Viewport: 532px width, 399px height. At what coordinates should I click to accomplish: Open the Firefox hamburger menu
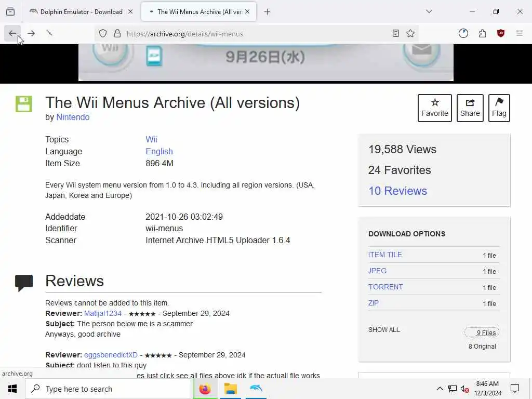520,33
